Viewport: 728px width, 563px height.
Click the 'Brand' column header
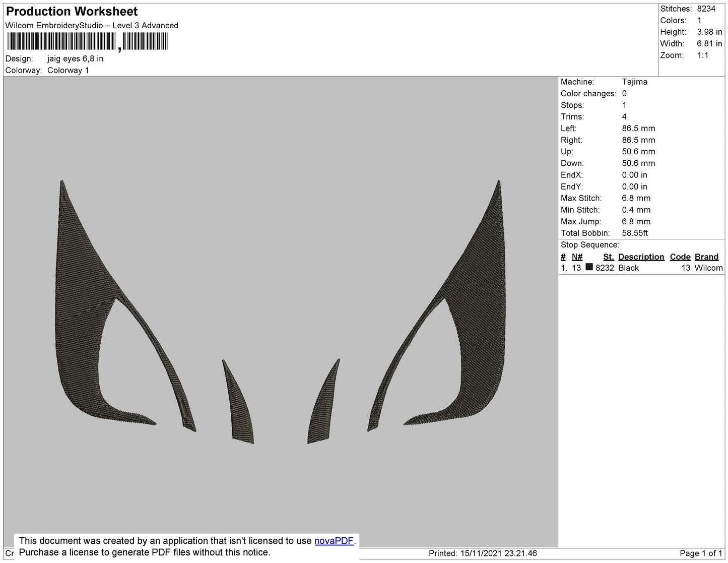click(x=706, y=257)
